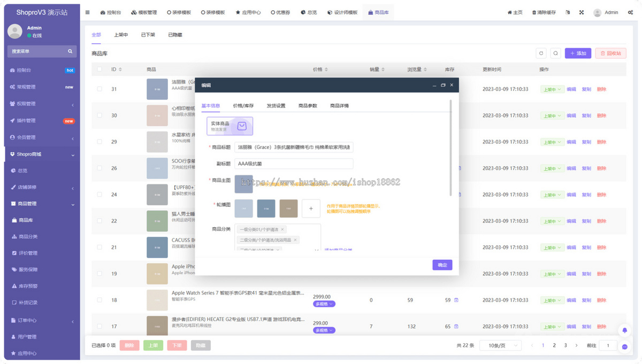Click the magnifier icon in sidebar menu search

[x=70, y=51]
